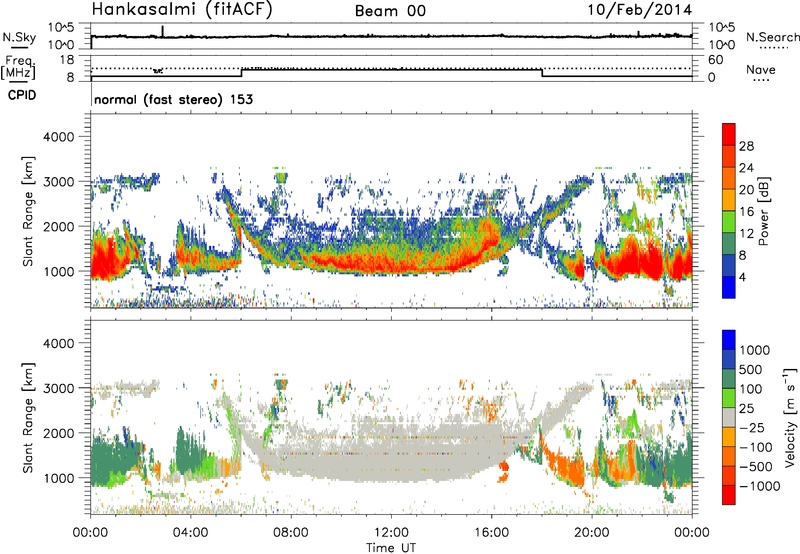Click the "Hankasalmi (fitACF)" plot title
The height and width of the screenshot is (554, 800).
pyautogui.click(x=181, y=9)
